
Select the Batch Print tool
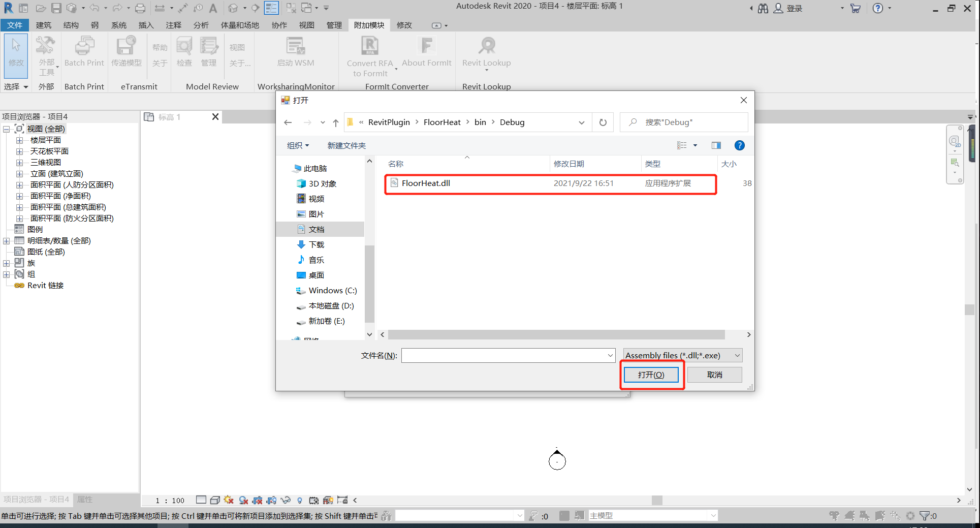point(84,52)
